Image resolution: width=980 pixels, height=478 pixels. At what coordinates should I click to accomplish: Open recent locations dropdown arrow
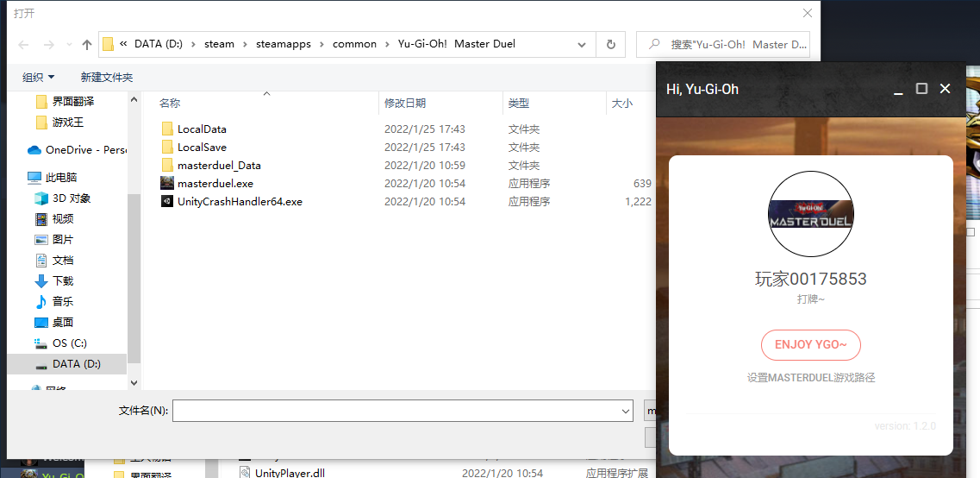(69, 45)
